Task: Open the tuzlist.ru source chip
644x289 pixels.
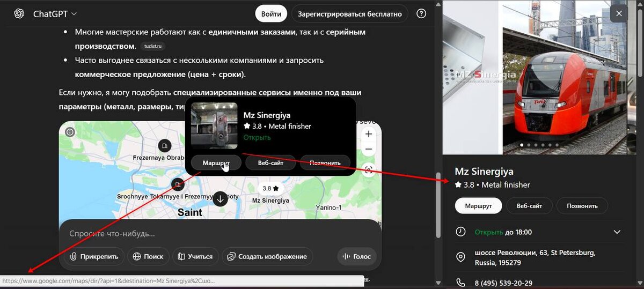Action: (x=152, y=47)
